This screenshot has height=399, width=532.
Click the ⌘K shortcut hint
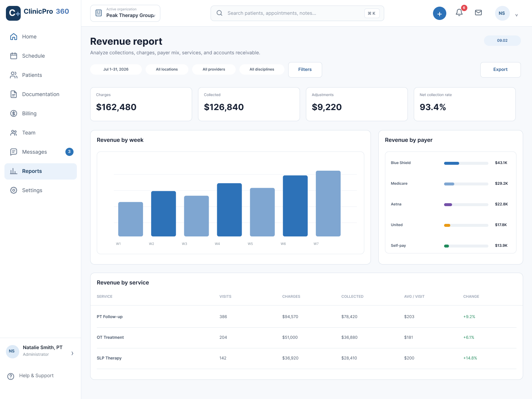coord(372,13)
